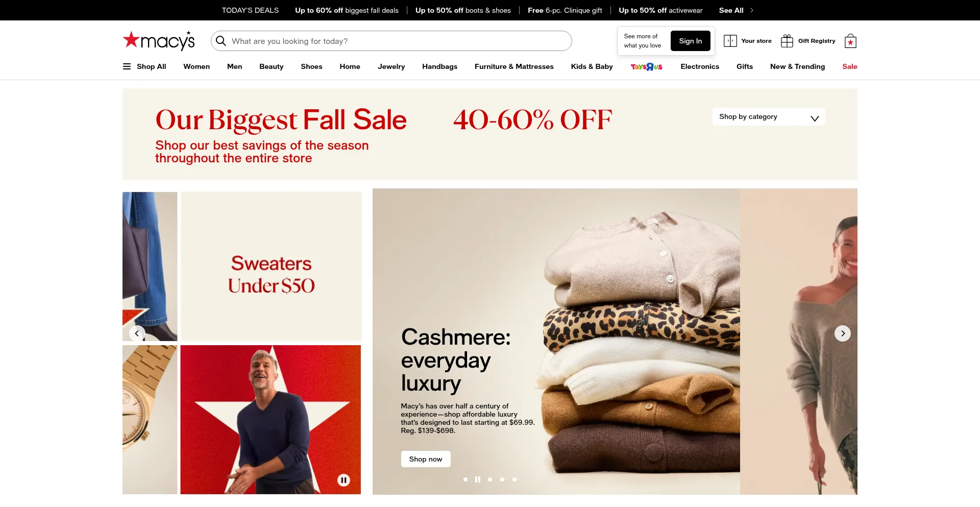This screenshot has width=980, height=507.
Task: Open the shopping bag icon
Action: tap(850, 41)
